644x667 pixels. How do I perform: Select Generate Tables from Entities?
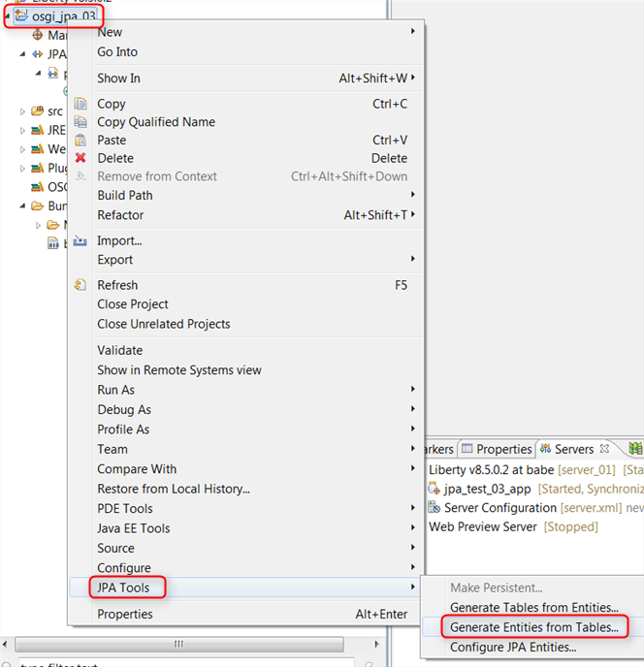(533, 607)
